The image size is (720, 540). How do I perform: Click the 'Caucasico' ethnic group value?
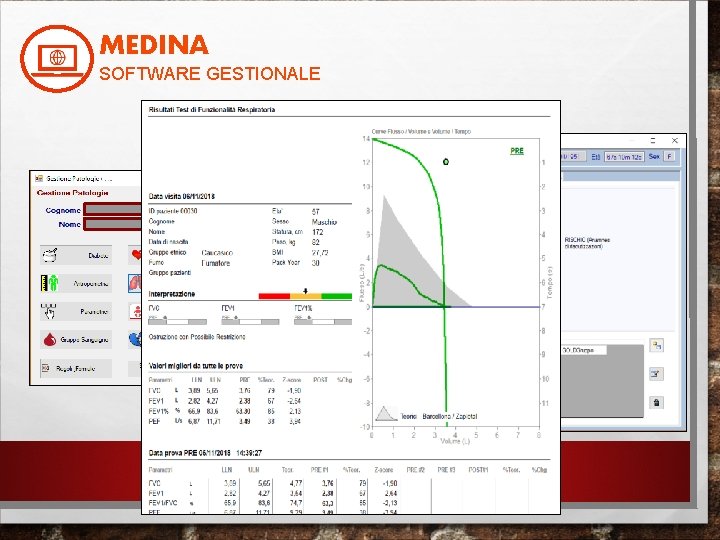click(x=217, y=253)
